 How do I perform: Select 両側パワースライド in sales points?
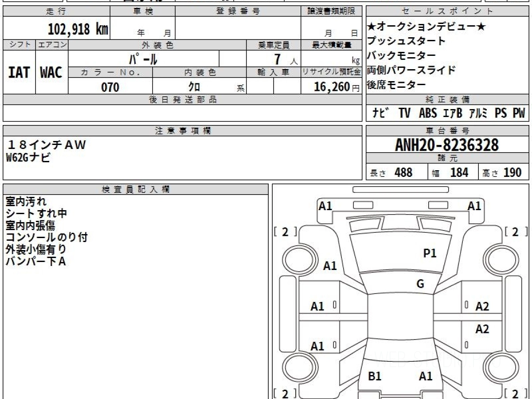411,70
